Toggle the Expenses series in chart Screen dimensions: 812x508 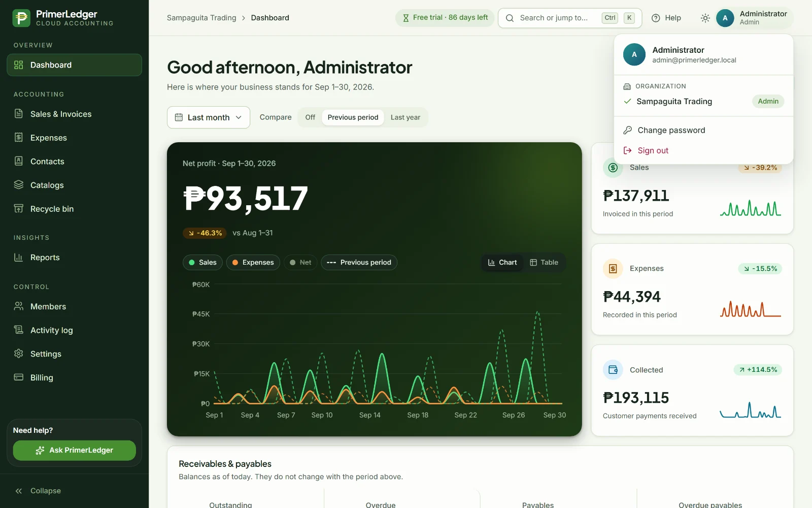coord(253,262)
